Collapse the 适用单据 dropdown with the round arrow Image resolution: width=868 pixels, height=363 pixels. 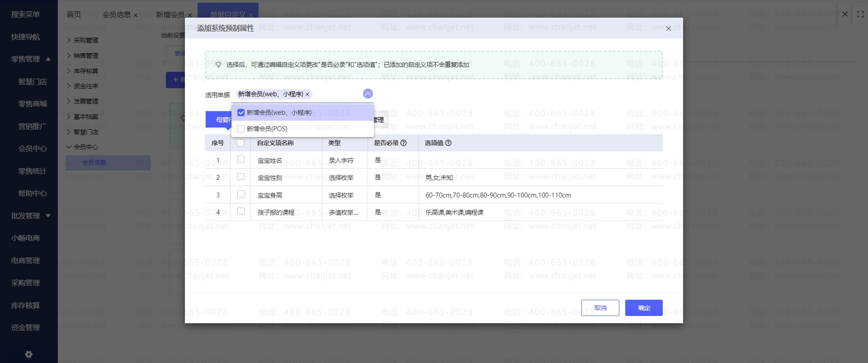[368, 94]
